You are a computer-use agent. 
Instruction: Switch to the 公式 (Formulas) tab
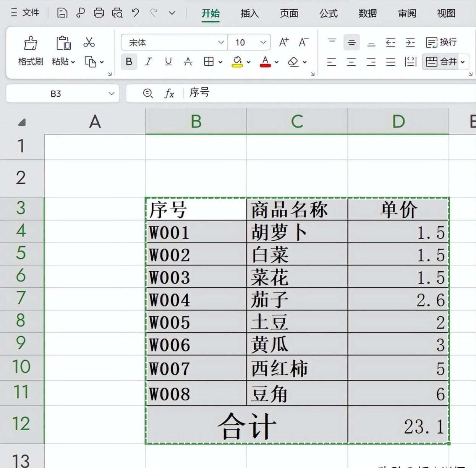point(329,13)
